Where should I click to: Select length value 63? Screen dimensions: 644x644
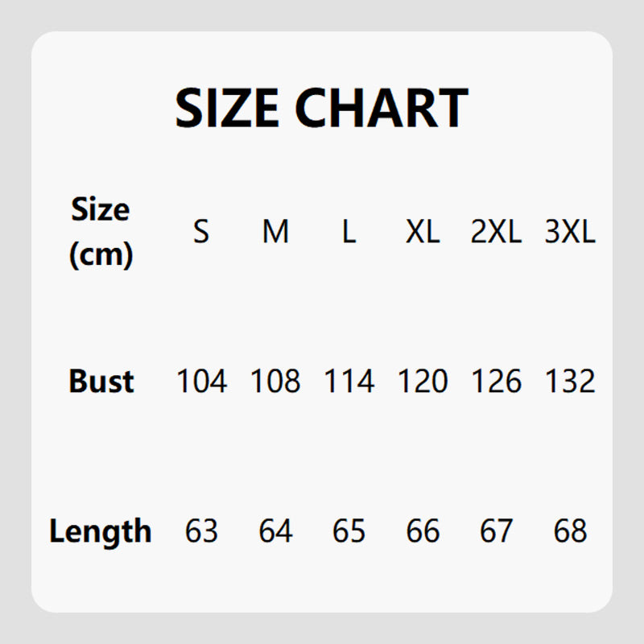(201, 531)
